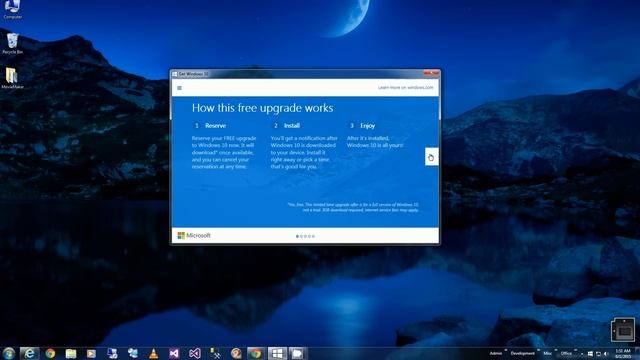Open the Windows Start orb
The width and height of the screenshot is (640, 360).
coord(9,353)
